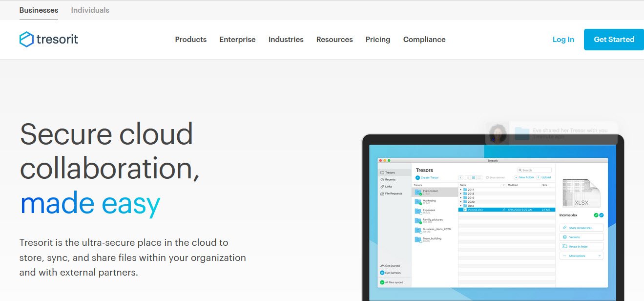Click in the app's Search field

coord(534,170)
